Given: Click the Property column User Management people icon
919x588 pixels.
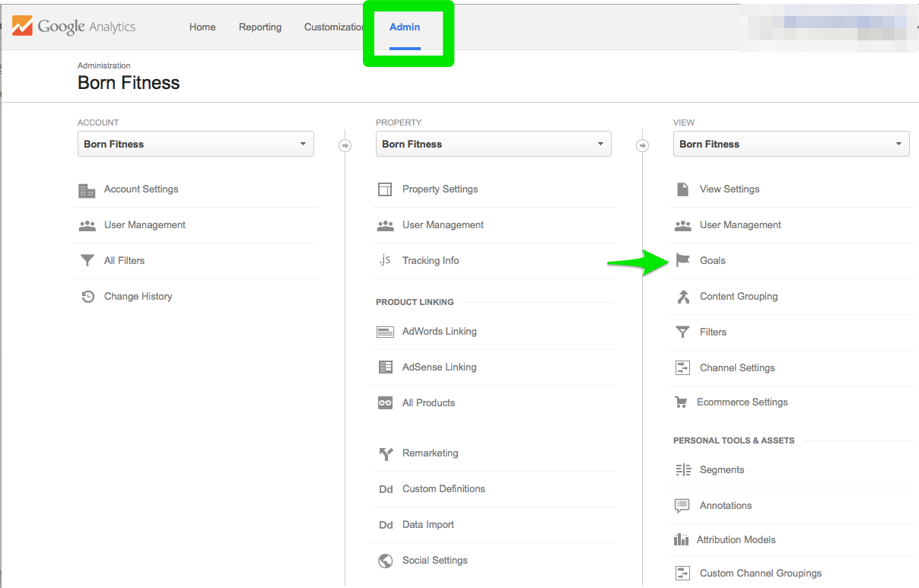Looking at the screenshot, I should pos(386,225).
